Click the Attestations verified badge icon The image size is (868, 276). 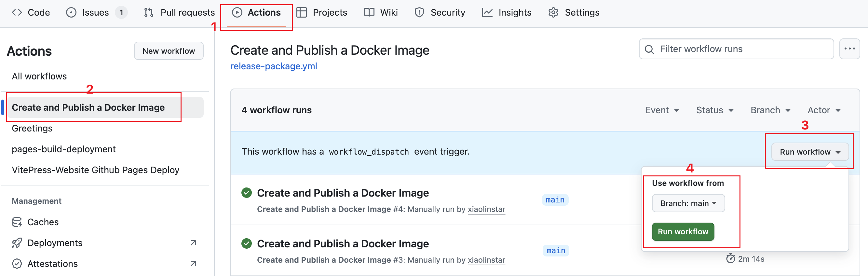(17, 264)
